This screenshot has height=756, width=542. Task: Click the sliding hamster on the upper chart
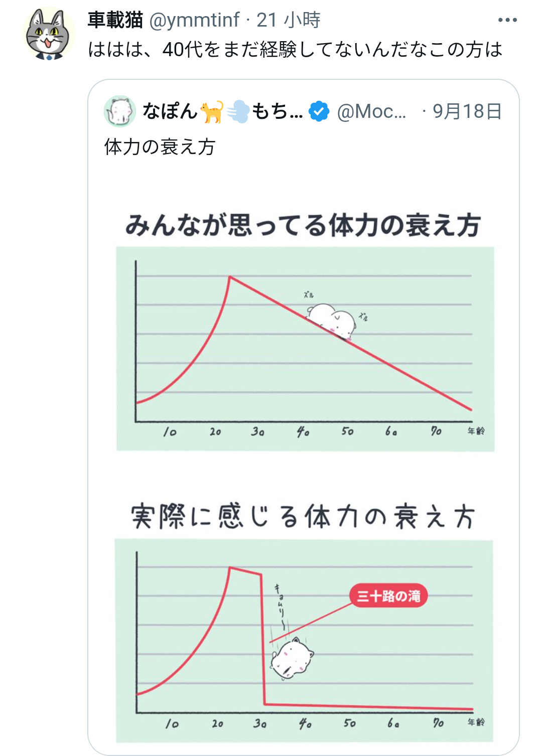click(x=332, y=321)
